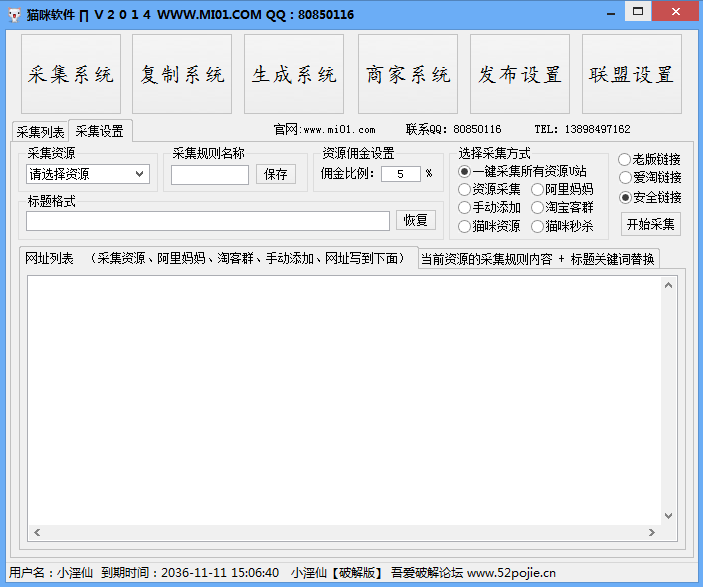Open the 复制系统 module

click(x=182, y=75)
